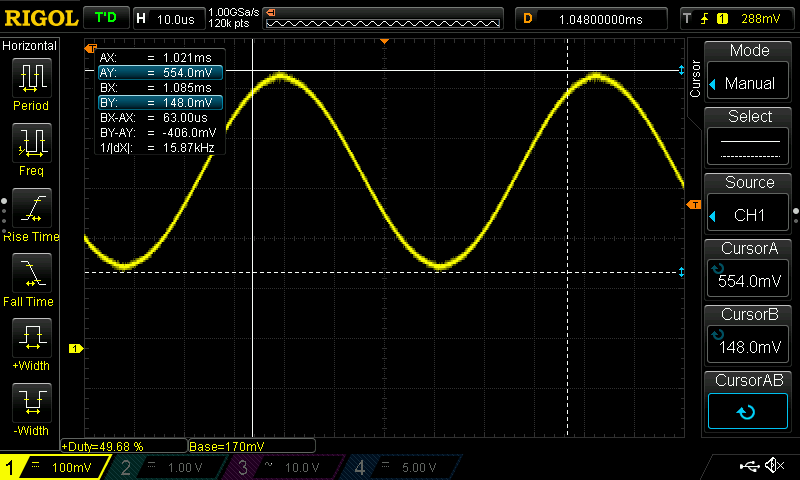Click the Horizontal measurement menu label
800x480 pixels.
pos(30,45)
